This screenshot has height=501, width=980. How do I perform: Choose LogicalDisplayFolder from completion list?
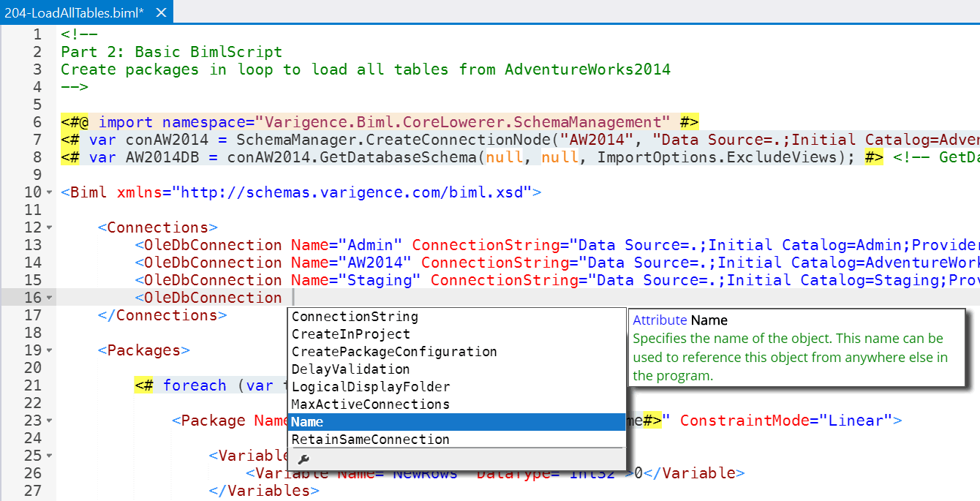(x=370, y=387)
